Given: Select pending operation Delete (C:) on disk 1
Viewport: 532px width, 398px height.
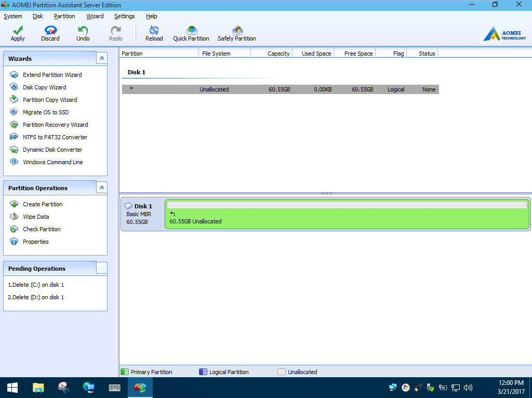Looking at the screenshot, I should pos(36,285).
